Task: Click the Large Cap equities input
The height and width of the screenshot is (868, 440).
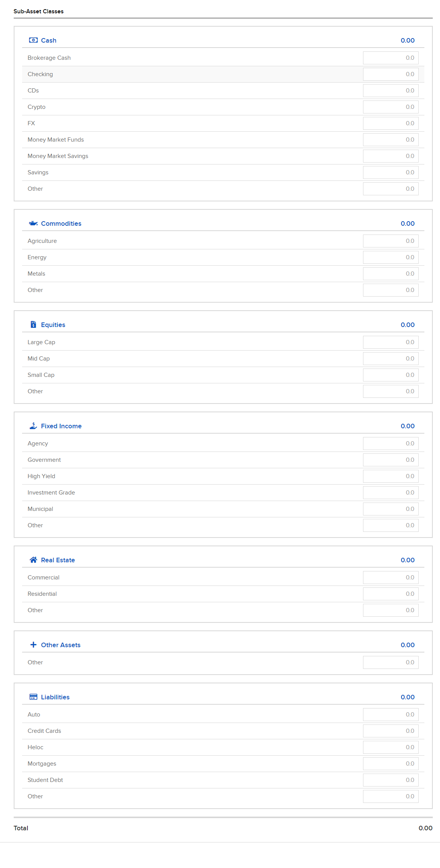Action: (390, 342)
